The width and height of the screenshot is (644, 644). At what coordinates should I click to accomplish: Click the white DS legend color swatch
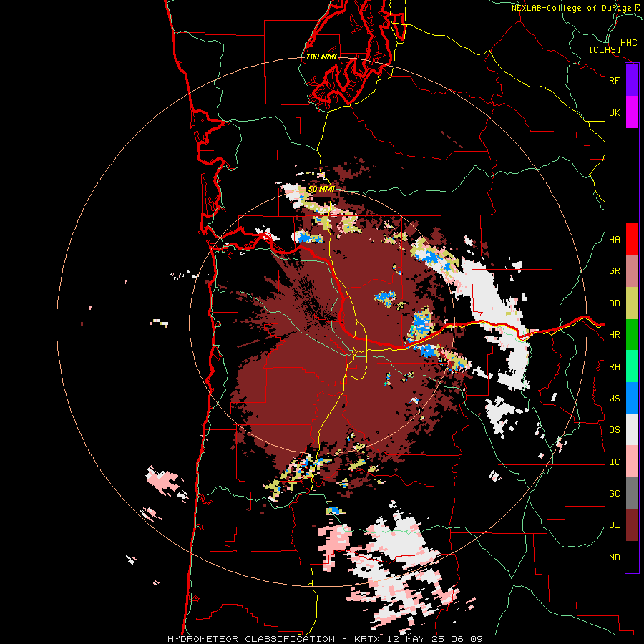click(x=632, y=429)
